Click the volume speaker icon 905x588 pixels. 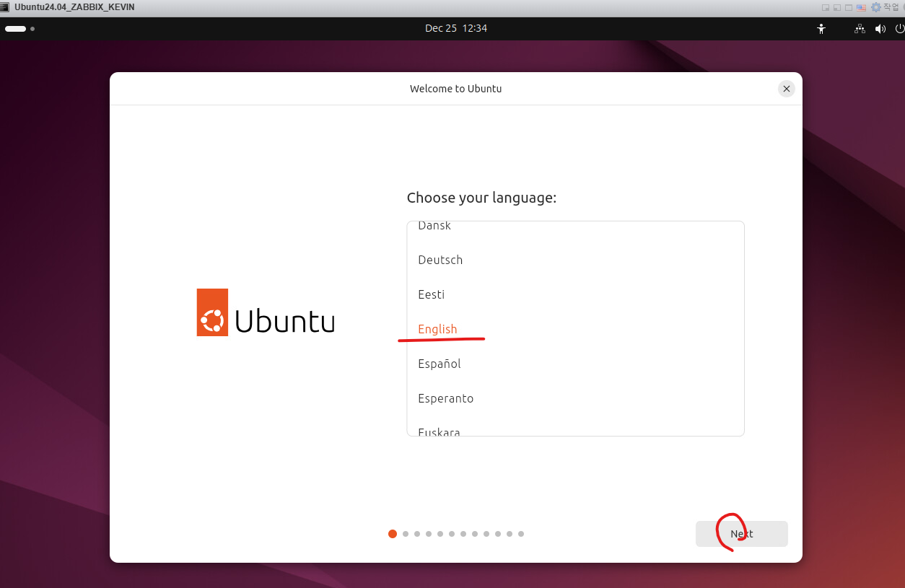point(880,29)
